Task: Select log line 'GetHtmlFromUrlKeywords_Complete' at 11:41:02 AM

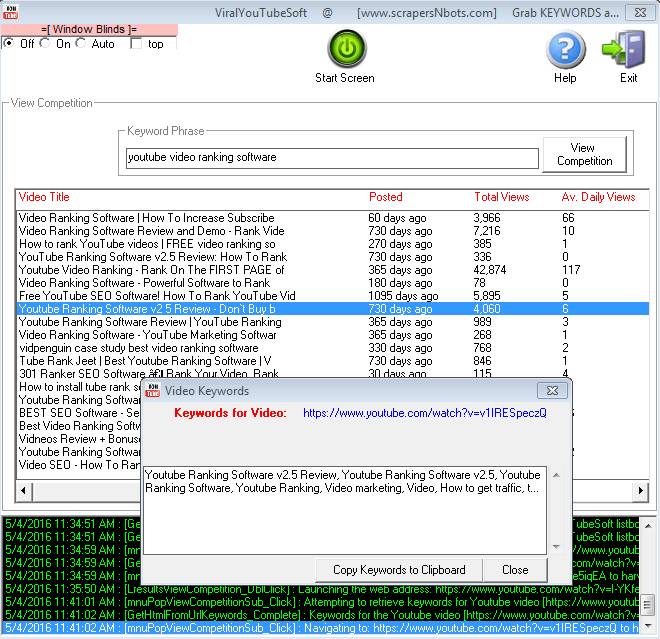Action: (x=321, y=615)
